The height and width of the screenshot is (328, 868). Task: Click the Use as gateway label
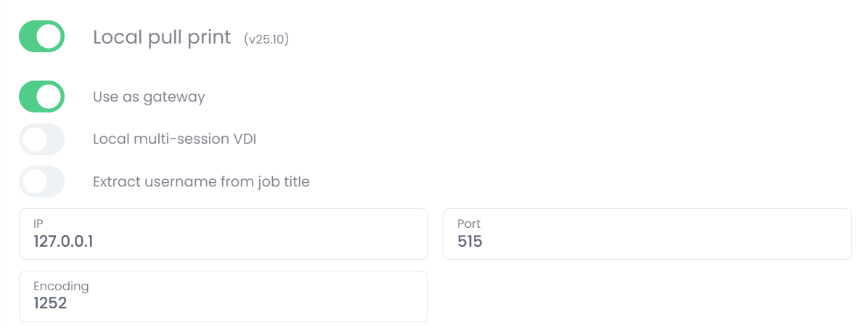(x=149, y=97)
